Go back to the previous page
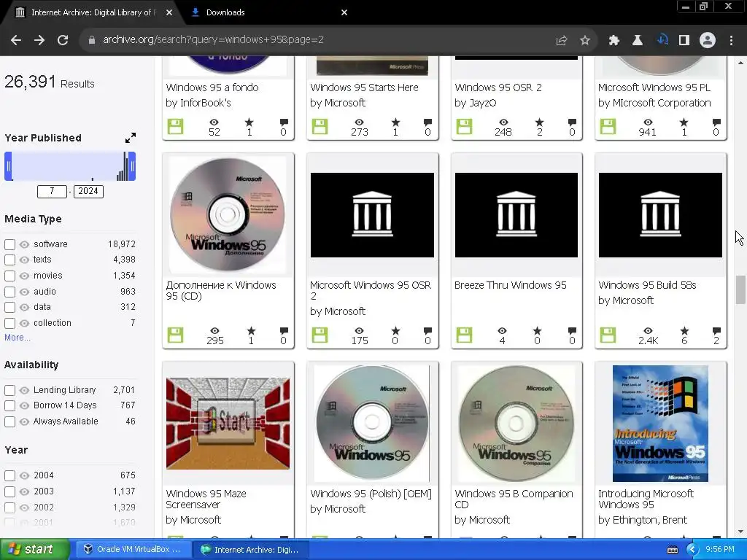The width and height of the screenshot is (747, 560). point(16,40)
